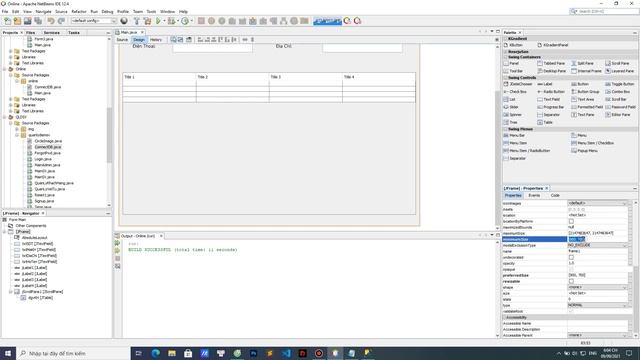640x360 pixels.
Task: Click the Điện Thoại text field in designer
Action: (212, 48)
